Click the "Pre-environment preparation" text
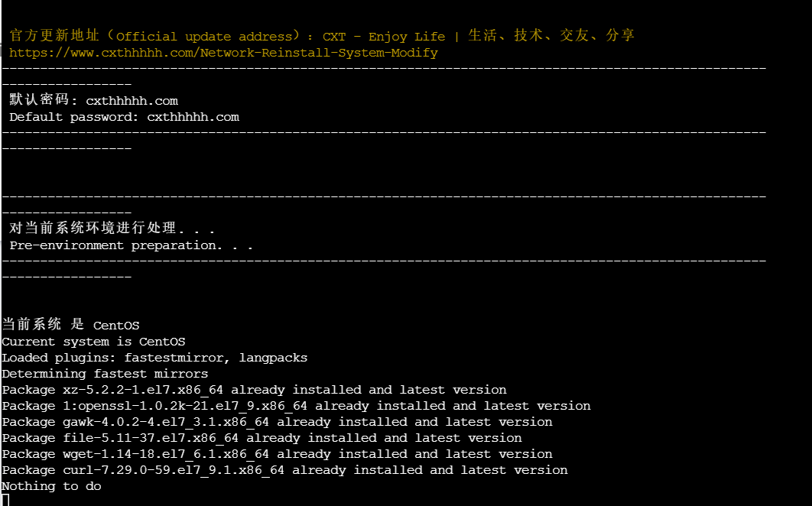The width and height of the screenshot is (812, 506). tap(131, 245)
